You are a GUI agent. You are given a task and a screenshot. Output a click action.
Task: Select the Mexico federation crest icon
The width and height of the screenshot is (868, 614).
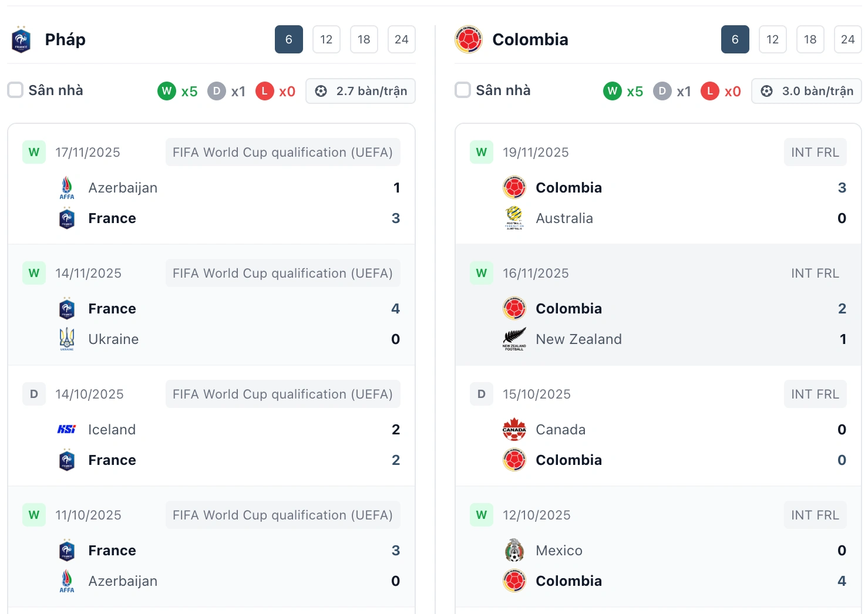[514, 550]
